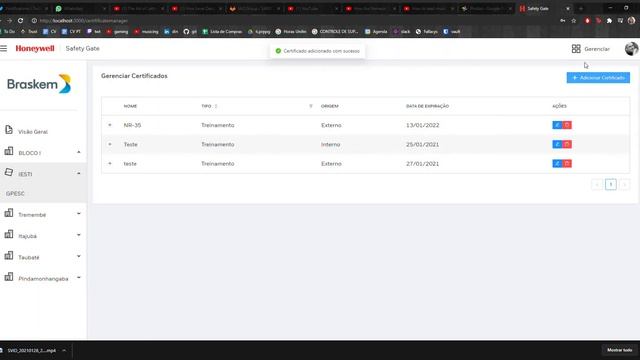
Task: Go to the next pagination page
Action: click(624, 184)
